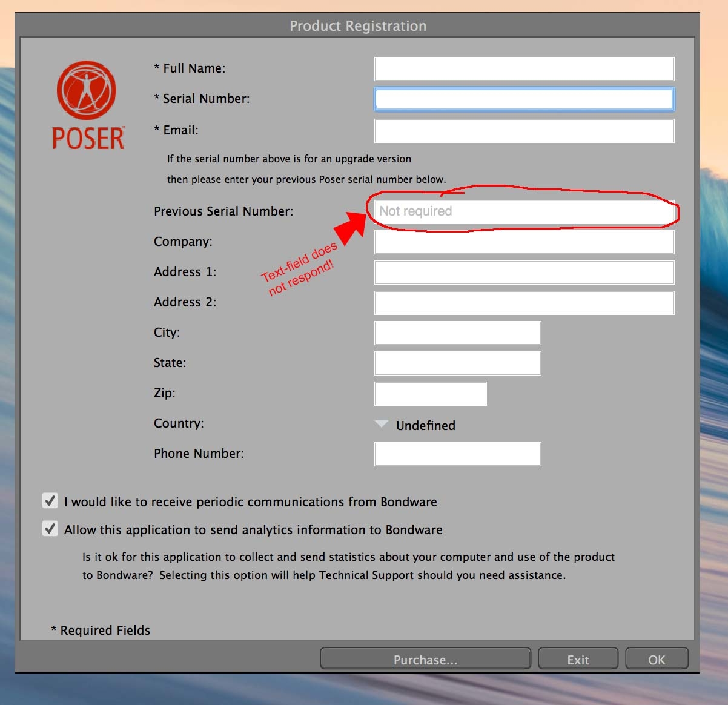
Task: Click the '* Serial Number:' label
Action: 202,99
